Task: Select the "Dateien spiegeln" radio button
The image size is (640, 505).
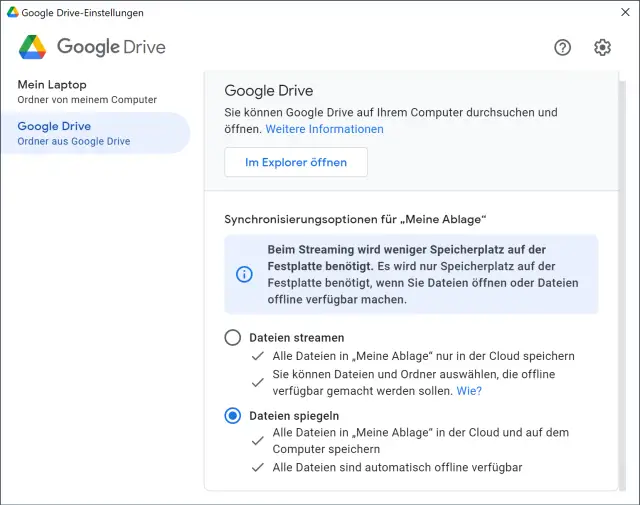Action: (233, 415)
